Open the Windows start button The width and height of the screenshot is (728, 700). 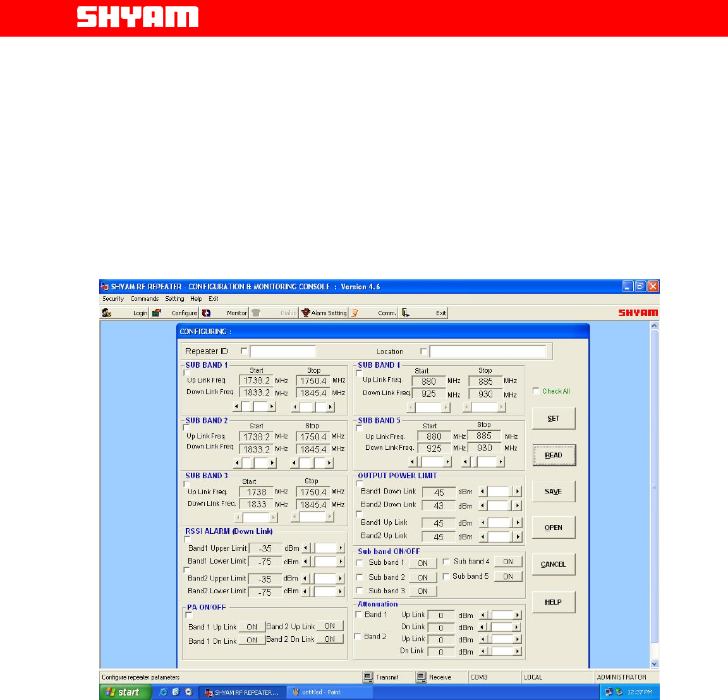(125, 692)
